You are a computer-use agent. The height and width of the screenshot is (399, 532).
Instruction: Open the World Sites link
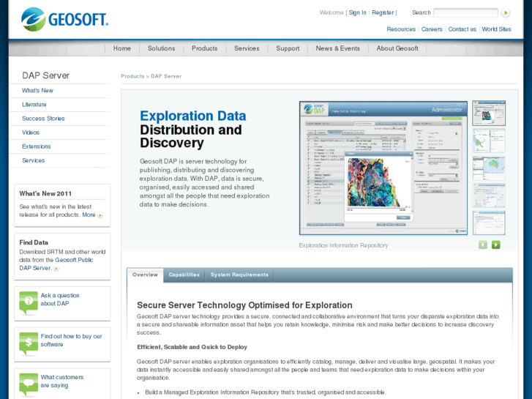tap(496, 29)
